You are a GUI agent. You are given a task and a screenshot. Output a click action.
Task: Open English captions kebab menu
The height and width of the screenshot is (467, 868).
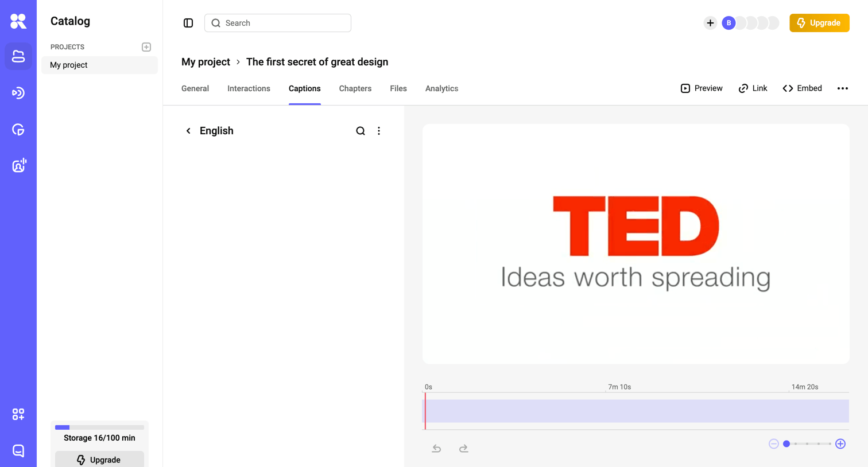[379, 131]
